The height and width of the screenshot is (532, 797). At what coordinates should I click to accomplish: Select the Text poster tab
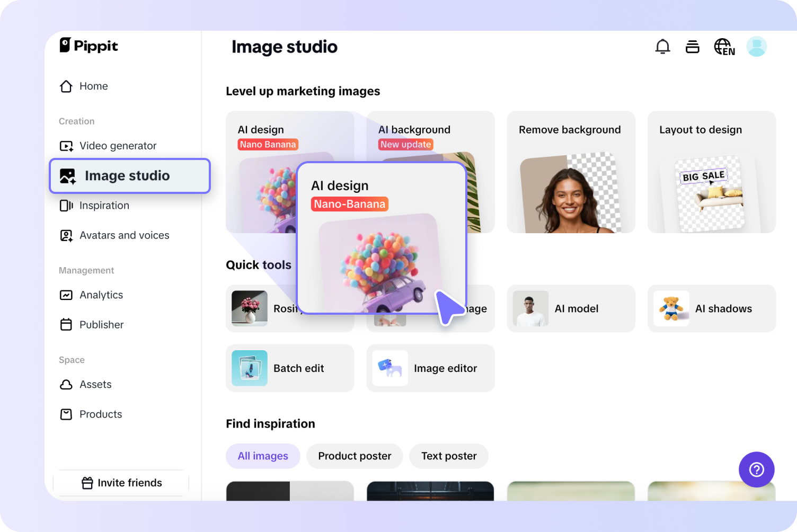(448, 456)
